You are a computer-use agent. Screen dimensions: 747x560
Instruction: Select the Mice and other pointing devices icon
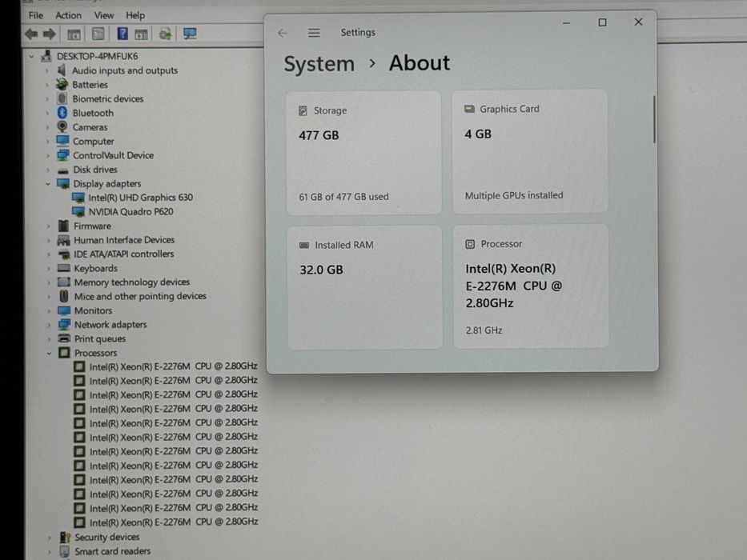[x=64, y=296]
